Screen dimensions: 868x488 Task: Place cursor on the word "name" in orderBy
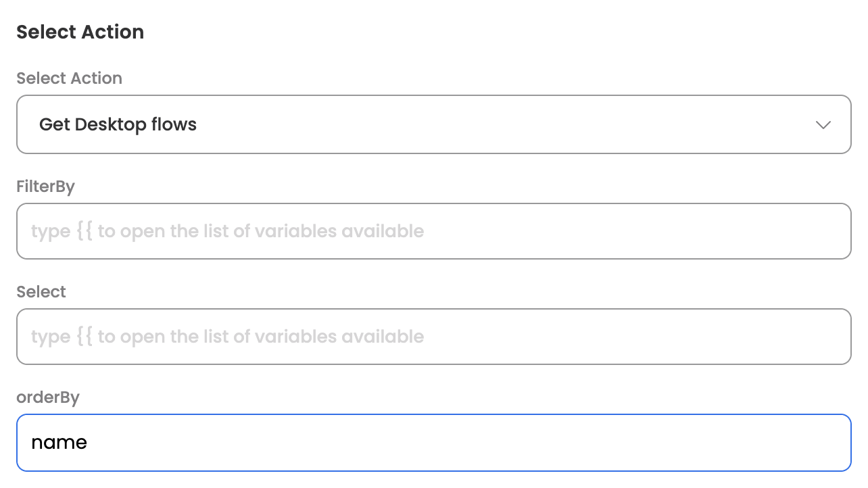tap(59, 443)
